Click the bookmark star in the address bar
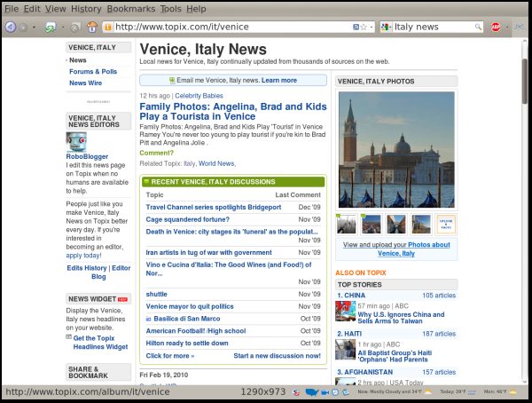Screen dimensions: 532x403 pyautogui.click(x=364, y=27)
